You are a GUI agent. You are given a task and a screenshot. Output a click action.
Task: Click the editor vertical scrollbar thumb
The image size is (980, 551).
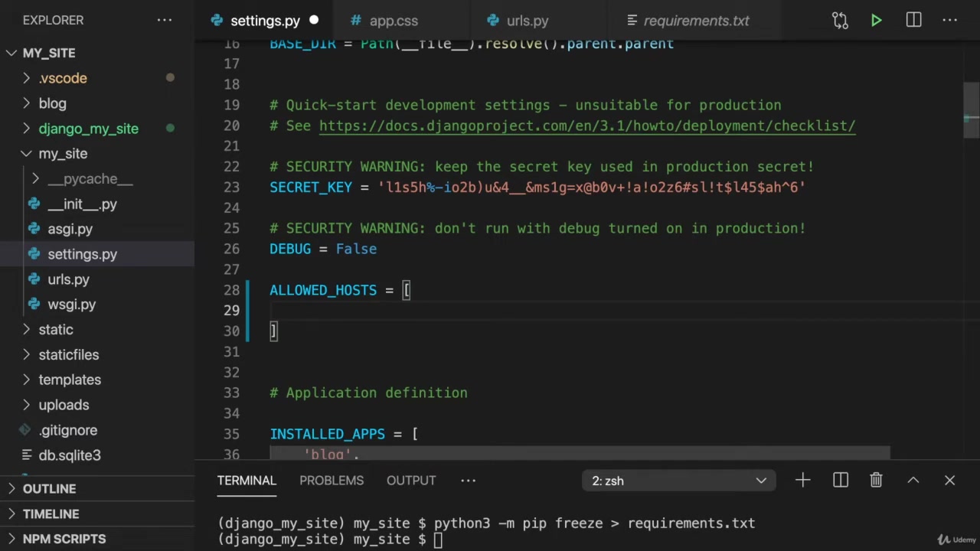[x=971, y=110]
